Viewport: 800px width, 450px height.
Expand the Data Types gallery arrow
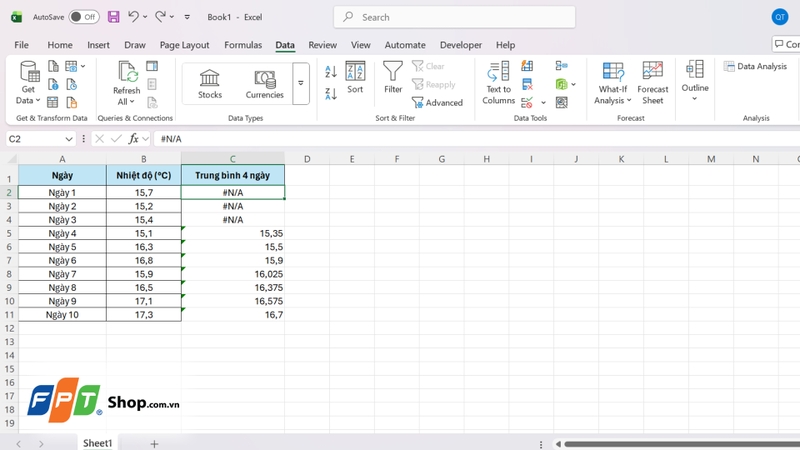coord(300,83)
